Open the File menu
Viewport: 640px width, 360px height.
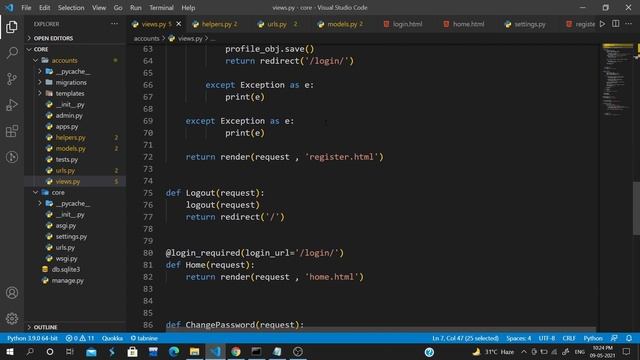coord(26,8)
